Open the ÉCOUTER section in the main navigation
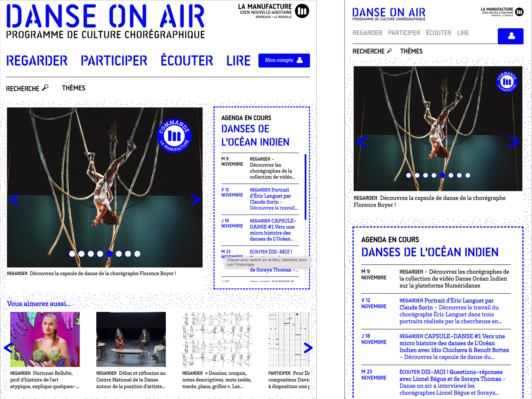The height and width of the screenshot is (399, 532). tap(187, 61)
